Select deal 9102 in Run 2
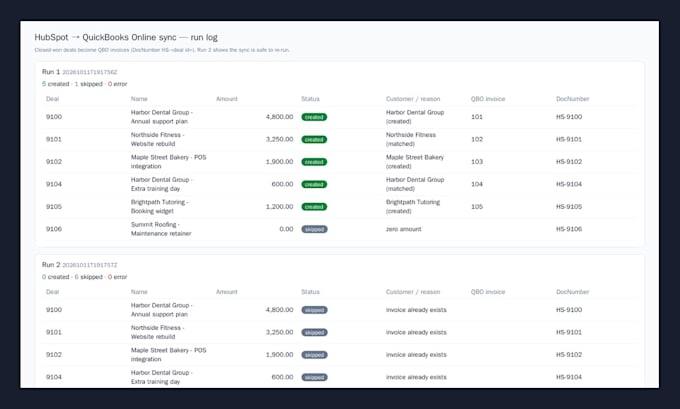The width and height of the screenshot is (680, 409). pyautogui.click(x=54, y=355)
